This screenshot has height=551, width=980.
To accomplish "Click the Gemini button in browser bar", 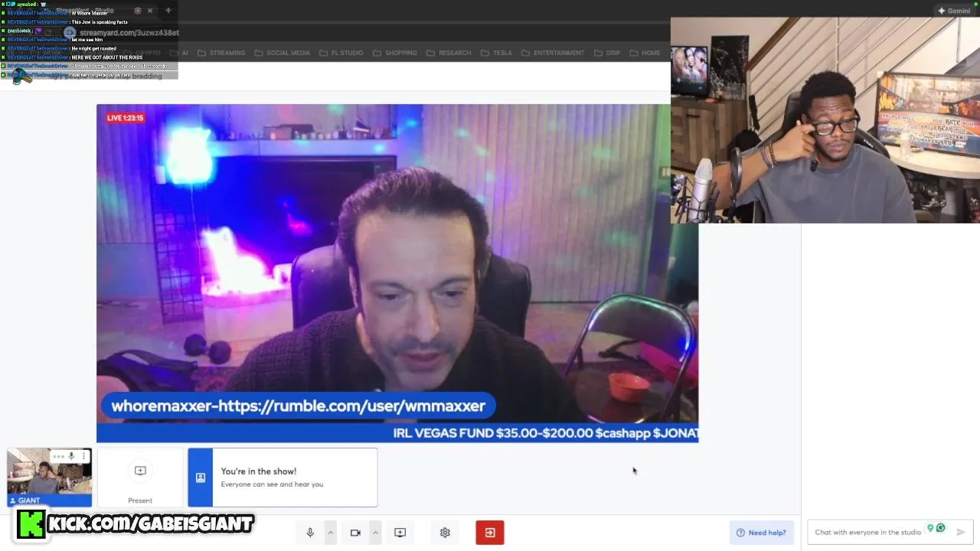I will [953, 11].
